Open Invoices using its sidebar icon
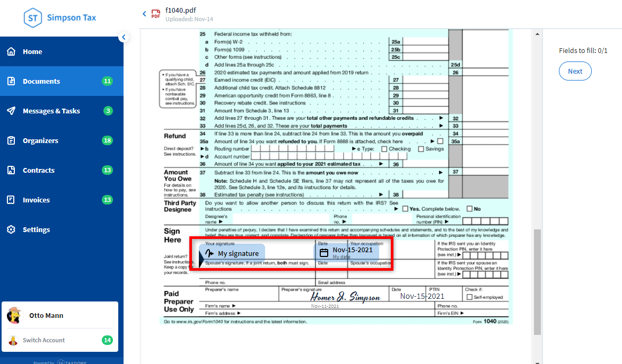The width and height of the screenshot is (622, 364). 11,200
